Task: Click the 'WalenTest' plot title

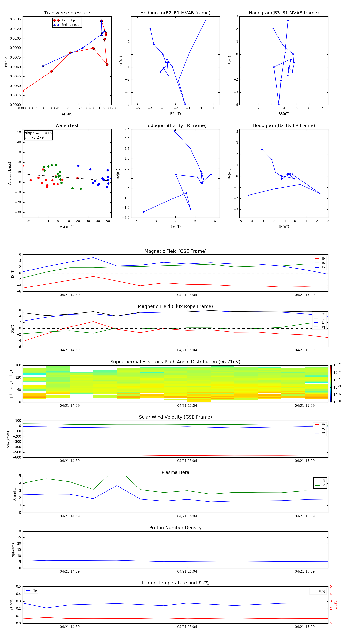Action: click(67, 125)
